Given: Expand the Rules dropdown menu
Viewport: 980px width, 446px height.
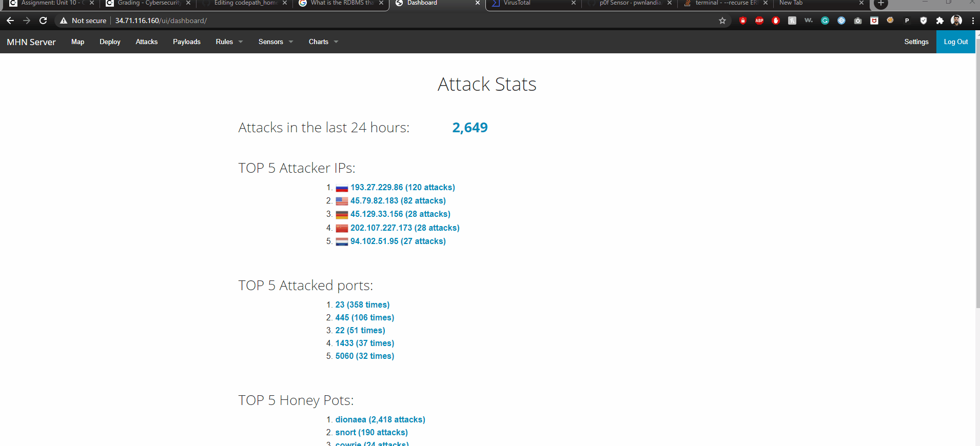Looking at the screenshot, I should 229,42.
